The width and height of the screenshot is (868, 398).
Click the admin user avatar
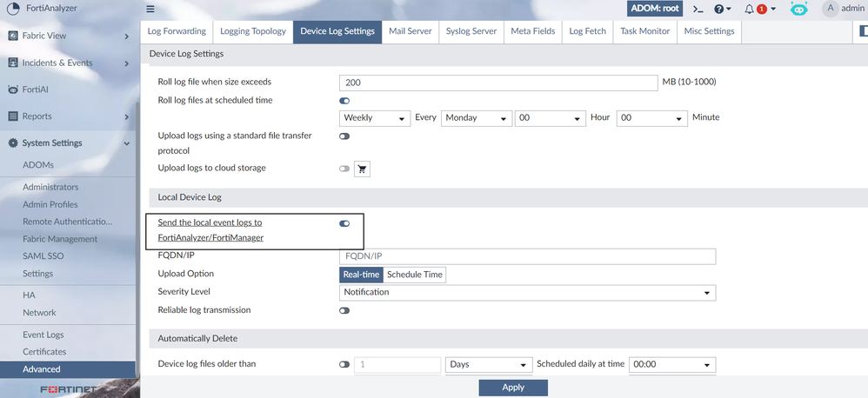tap(831, 9)
